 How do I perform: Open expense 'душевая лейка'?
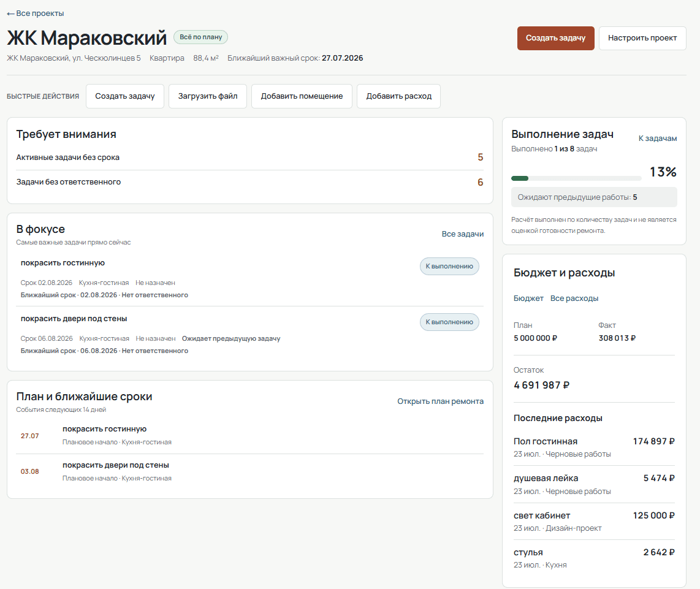coord(594,484)
